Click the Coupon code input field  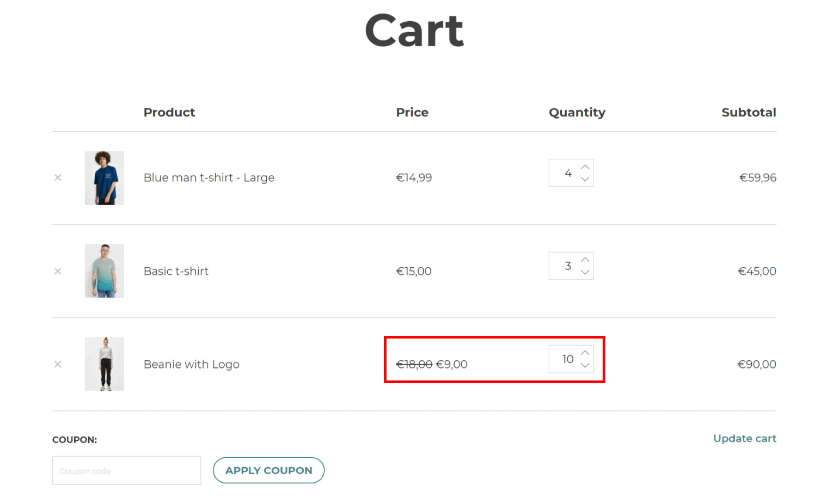click(126, 470)
